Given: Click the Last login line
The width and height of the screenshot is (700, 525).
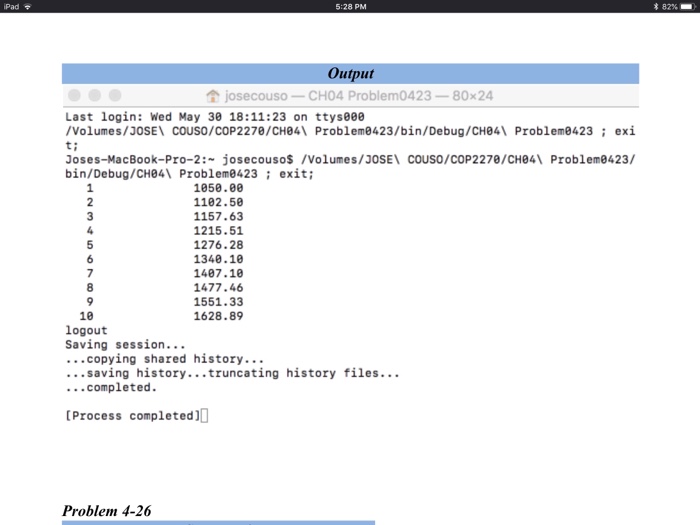Looking at the screenshot, I should tap(215, 117).
